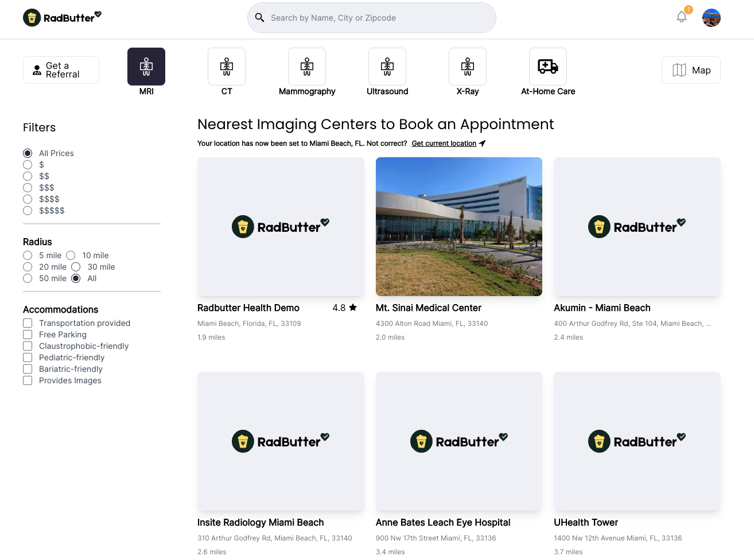
Task: Select the $$$$$ price filter
Action: [x=28, y=211]
